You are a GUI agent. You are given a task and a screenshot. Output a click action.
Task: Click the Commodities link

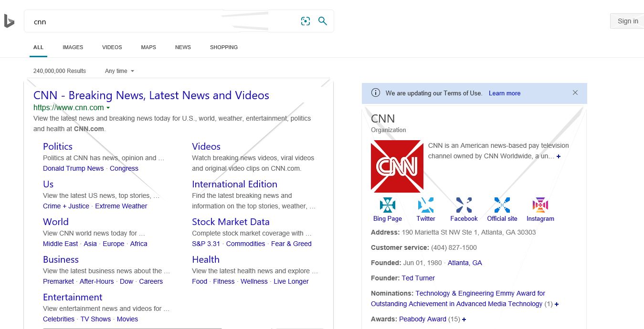[x=246, y=244]
